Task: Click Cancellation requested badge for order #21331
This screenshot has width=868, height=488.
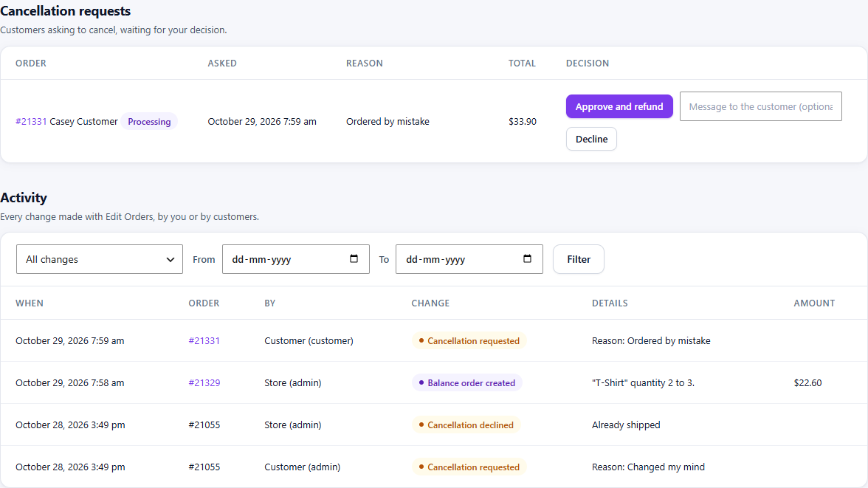Action: coord(469,340)
